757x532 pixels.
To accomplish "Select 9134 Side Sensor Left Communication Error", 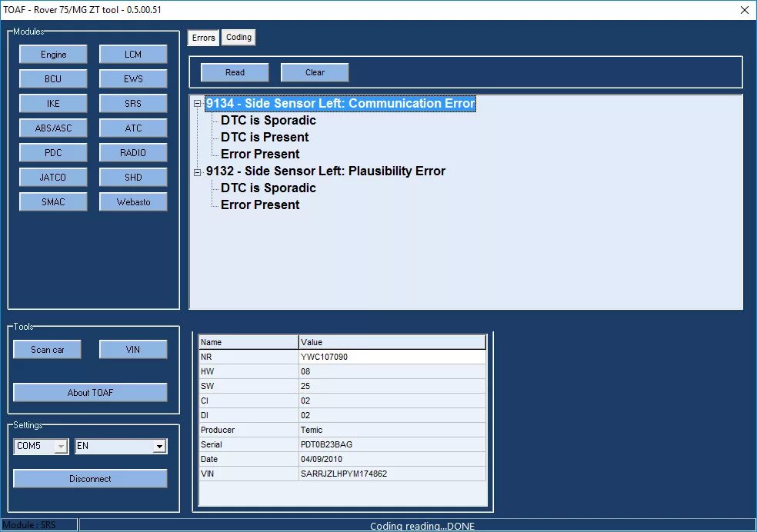I will [x=340, y=103].
